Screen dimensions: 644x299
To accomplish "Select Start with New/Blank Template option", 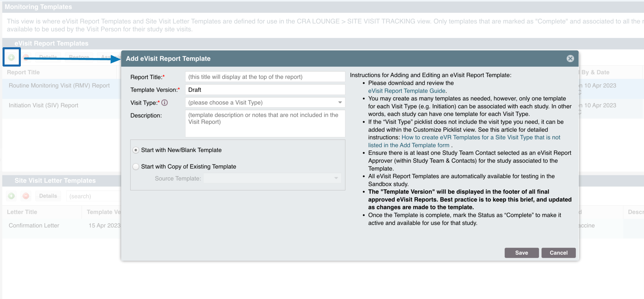I will [x=136, y=150].
